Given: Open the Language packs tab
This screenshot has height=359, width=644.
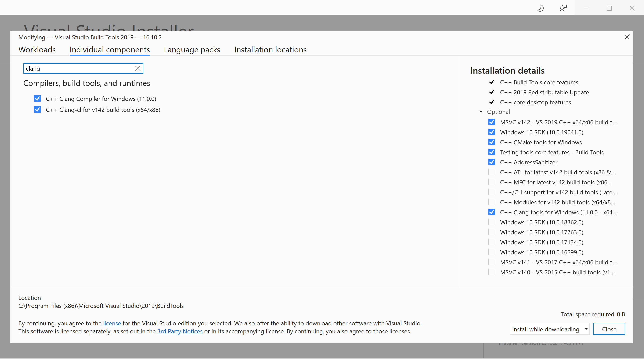Looking at the screenshot, I should click(192, 50).
